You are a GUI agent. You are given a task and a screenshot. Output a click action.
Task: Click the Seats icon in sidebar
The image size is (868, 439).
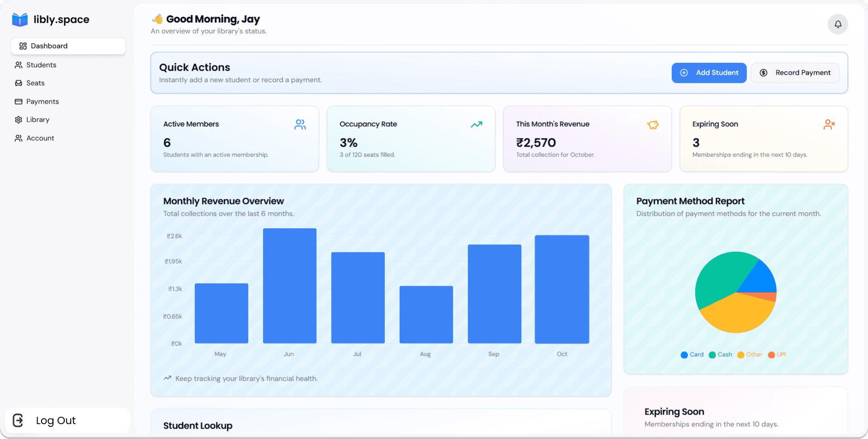[x=18, y=83]
